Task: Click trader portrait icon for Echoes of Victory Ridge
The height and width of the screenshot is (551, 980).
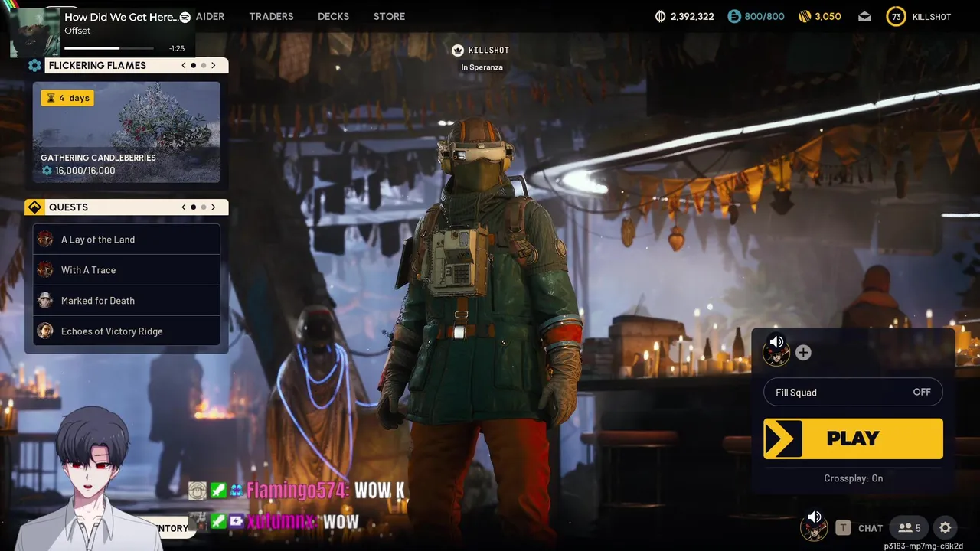Action: coord(45,331)
